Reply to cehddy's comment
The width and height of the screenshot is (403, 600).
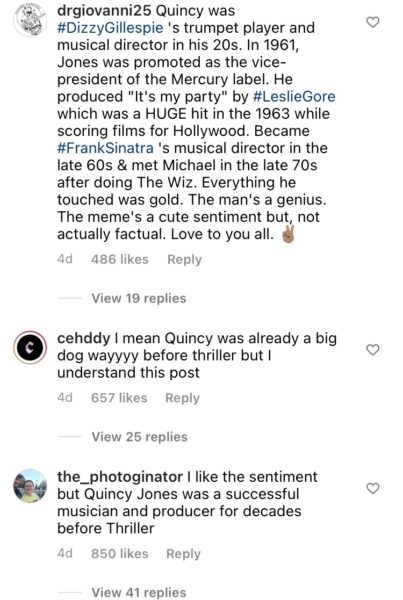(x=183, y=398)
